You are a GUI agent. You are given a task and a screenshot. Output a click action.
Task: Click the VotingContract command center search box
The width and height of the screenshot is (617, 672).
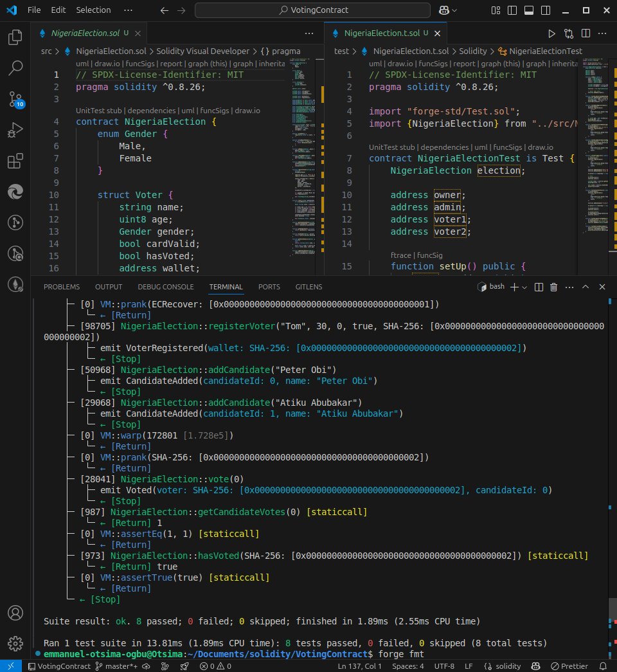tap(313, 10)
